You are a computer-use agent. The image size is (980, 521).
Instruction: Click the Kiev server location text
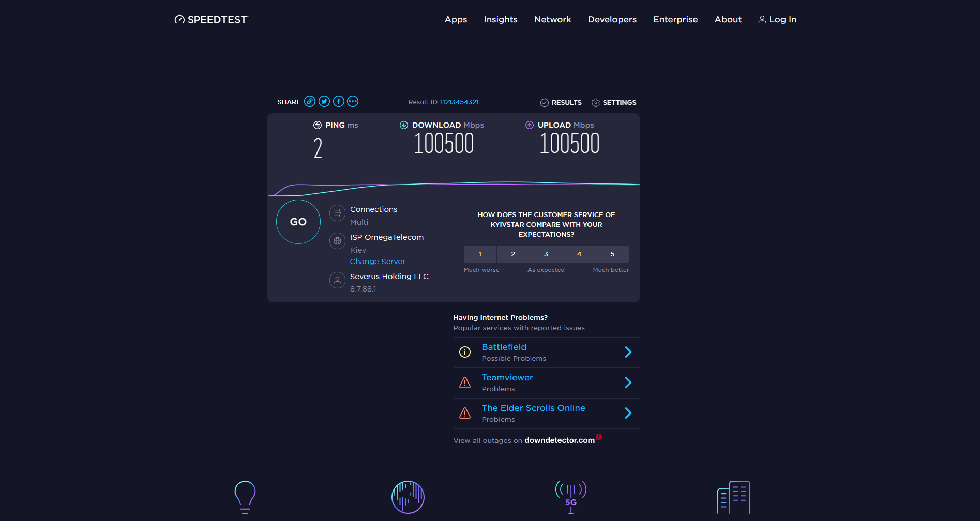358,250
